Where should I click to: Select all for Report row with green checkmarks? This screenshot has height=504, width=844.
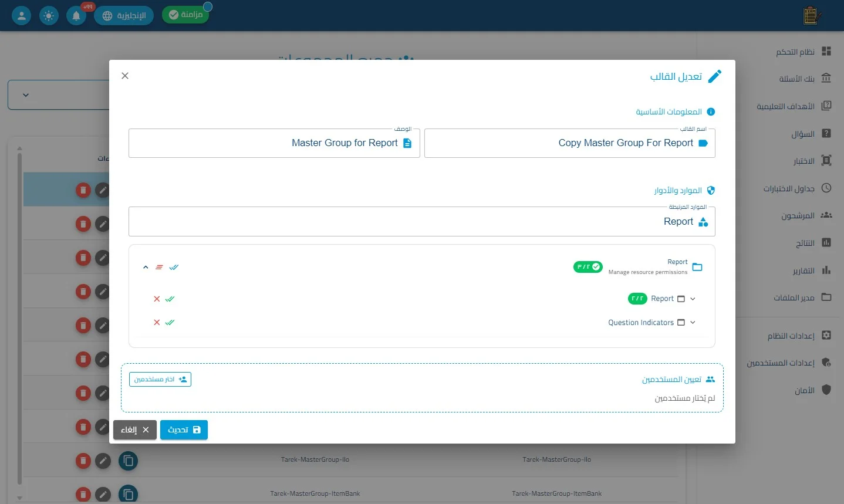click(170, 299)
